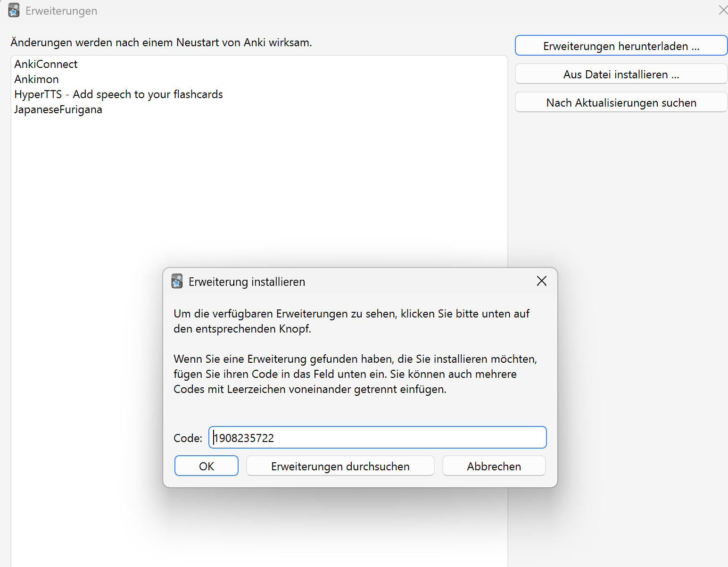This screenshot has width=728, height=567.
Task: Click empty area of the add-on list
Action: 259,189
